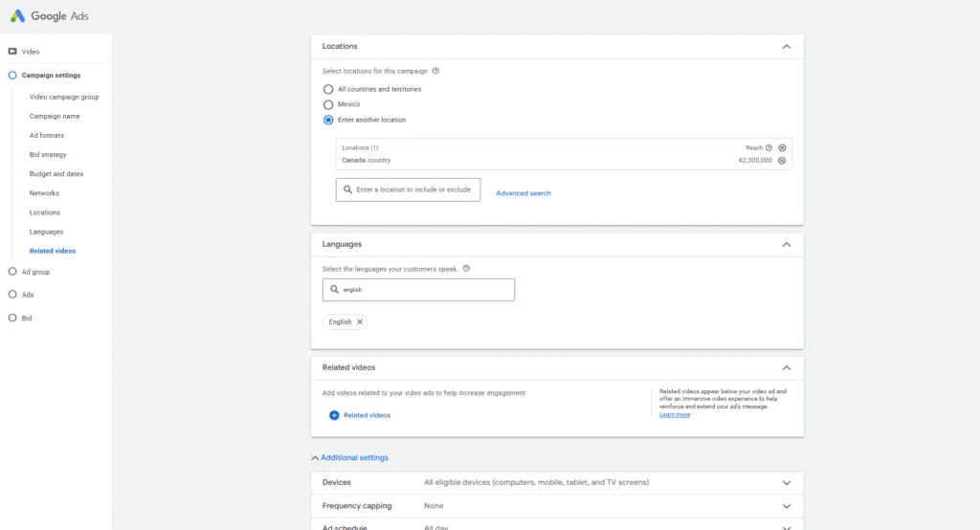Click Enter a location input field

click(x=408, y=190)
